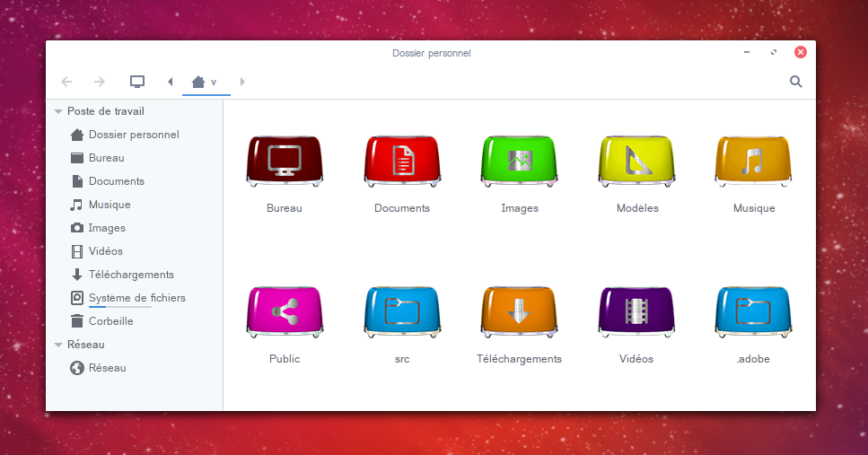Click the computer monitor icon in toolbar
868x455 pixels.
(136, 82)
